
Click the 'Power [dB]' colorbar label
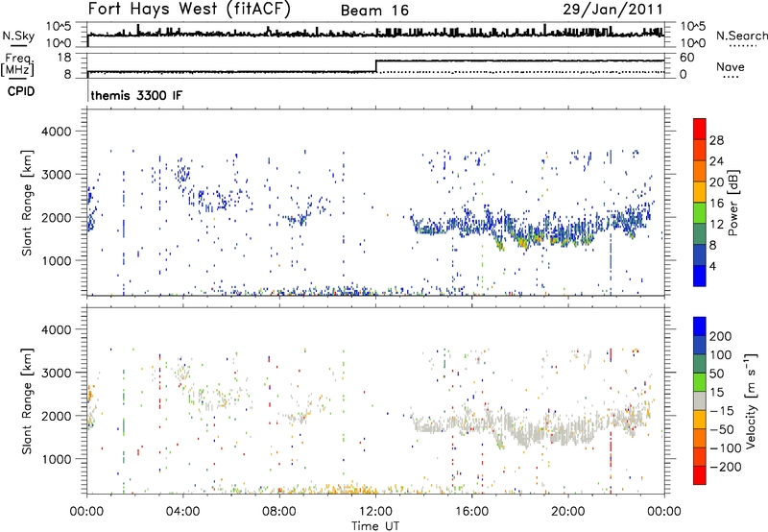pos(732,203)
